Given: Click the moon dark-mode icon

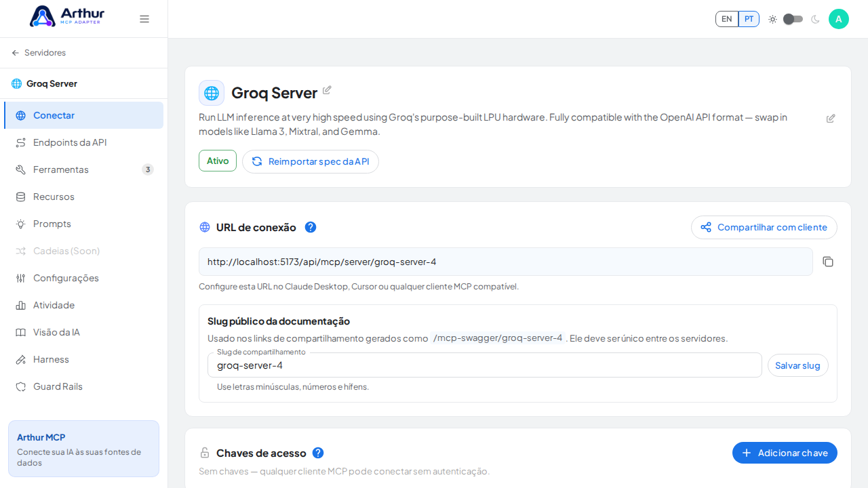Looking at the screenshot, I should click(815, 19).
